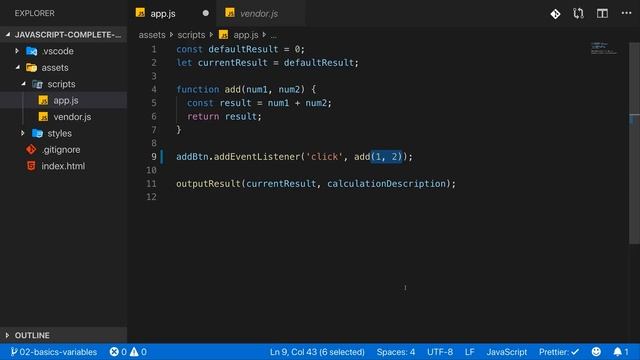Close app.js via the unsaved dot
Screen dimensions: 640x360
tap(206, 13)
